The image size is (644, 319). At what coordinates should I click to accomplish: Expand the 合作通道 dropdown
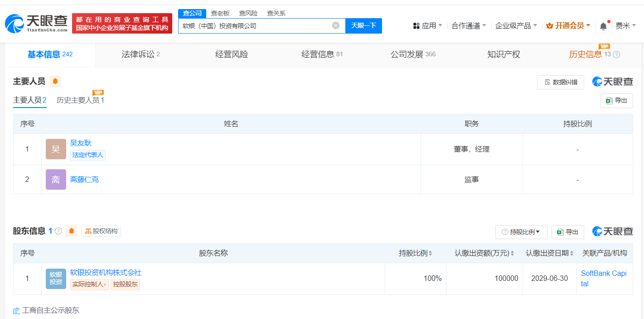(469, 26)
